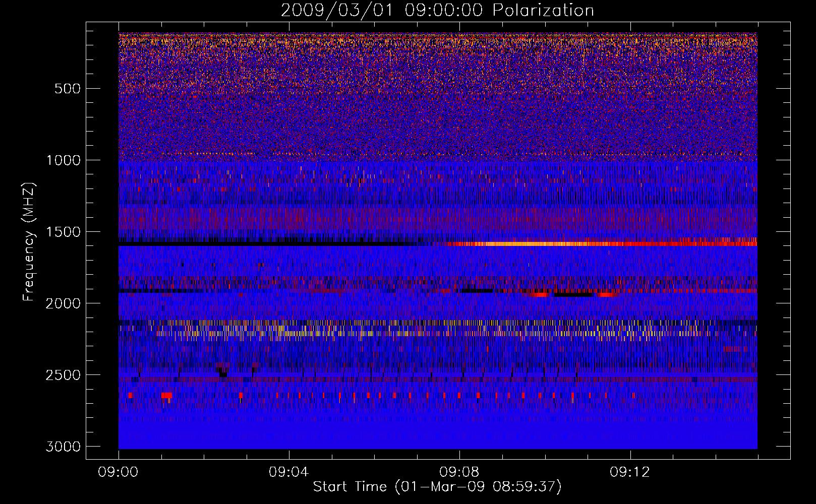Viewport: 816px width, 504px height.
Task: Click the plot title '2009/03/01 09:00:00 Polarization'
Action: point(437,10)
